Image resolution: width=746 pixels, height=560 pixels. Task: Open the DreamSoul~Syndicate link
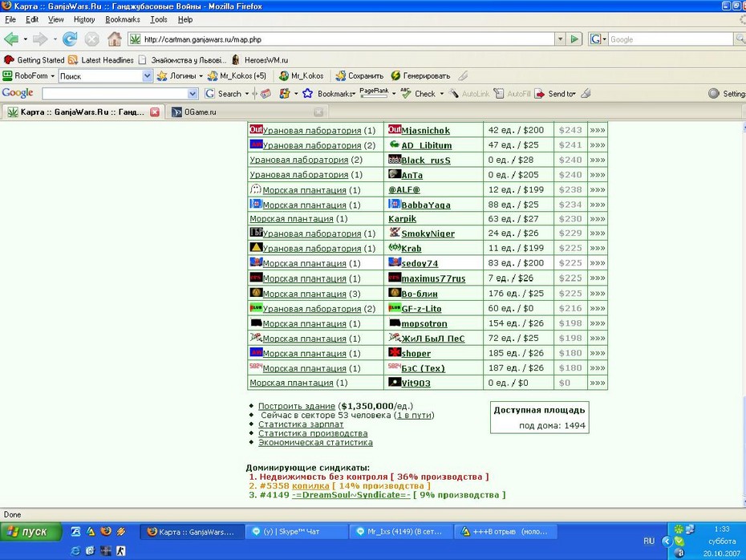click(x=351, y=495)
